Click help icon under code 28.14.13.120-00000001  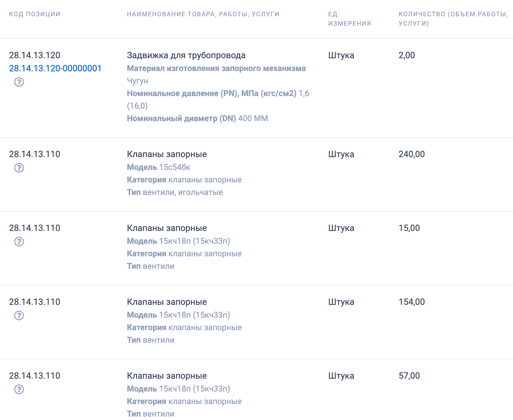point(19,82)
